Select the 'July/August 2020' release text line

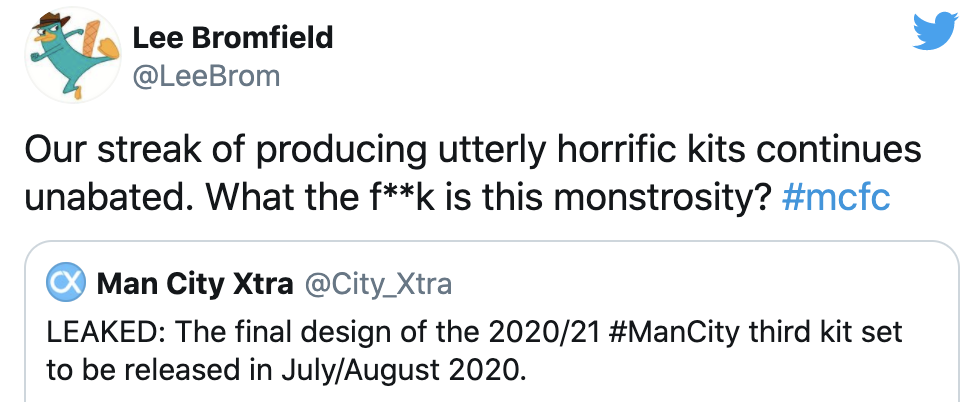point(285,371)
